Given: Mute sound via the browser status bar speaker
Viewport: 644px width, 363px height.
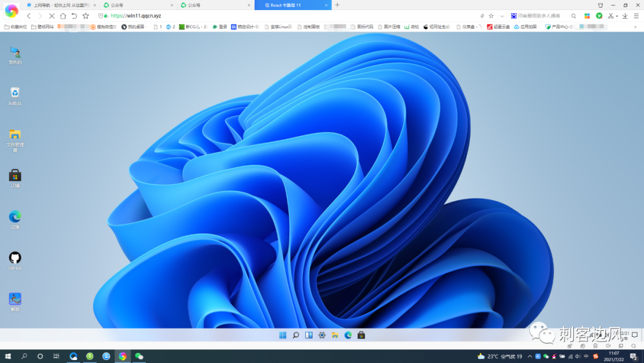Looking at the screenshot, I should (x=608, y=346).
